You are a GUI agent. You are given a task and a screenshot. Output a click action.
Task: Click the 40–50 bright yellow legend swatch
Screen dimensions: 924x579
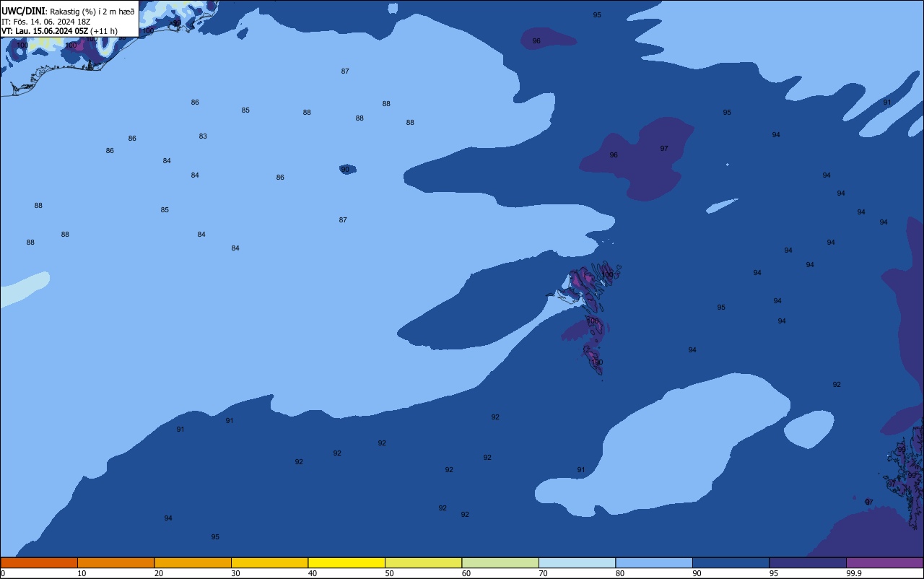coord(346,562)
